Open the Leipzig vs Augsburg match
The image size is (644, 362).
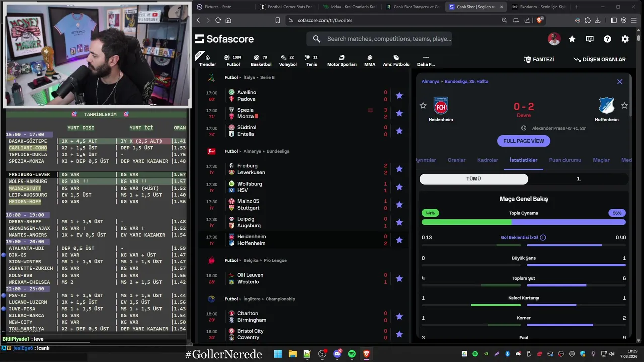(303, 222)
